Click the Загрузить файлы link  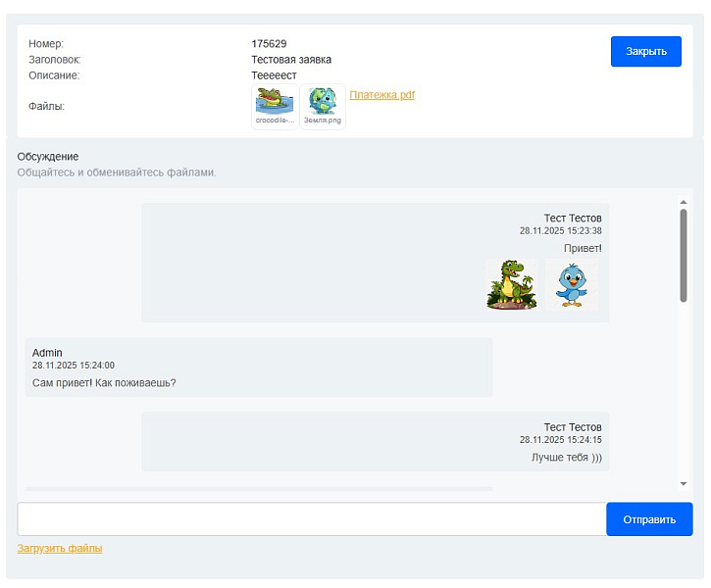(x=60, y=548)
